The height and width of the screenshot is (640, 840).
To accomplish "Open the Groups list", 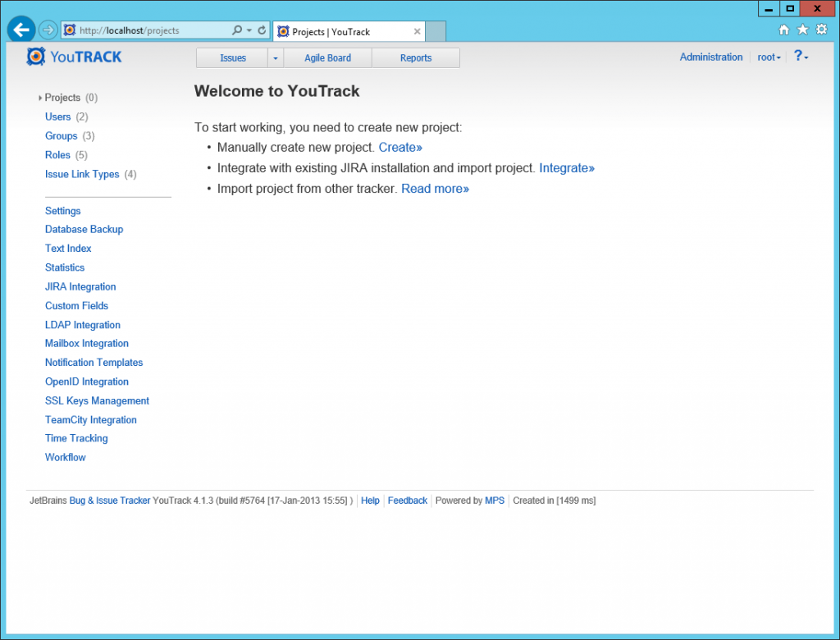I will [61, 136].
